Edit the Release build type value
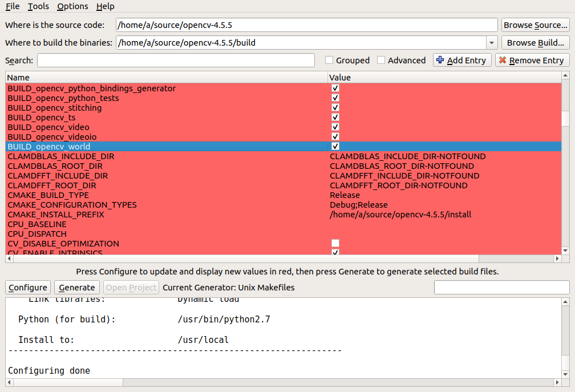 pyautogui.click(x=345, y=195)
